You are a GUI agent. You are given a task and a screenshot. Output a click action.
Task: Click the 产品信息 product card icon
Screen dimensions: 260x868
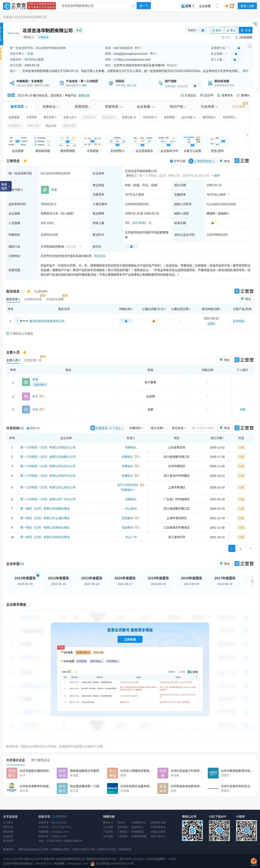coord(62,83)
